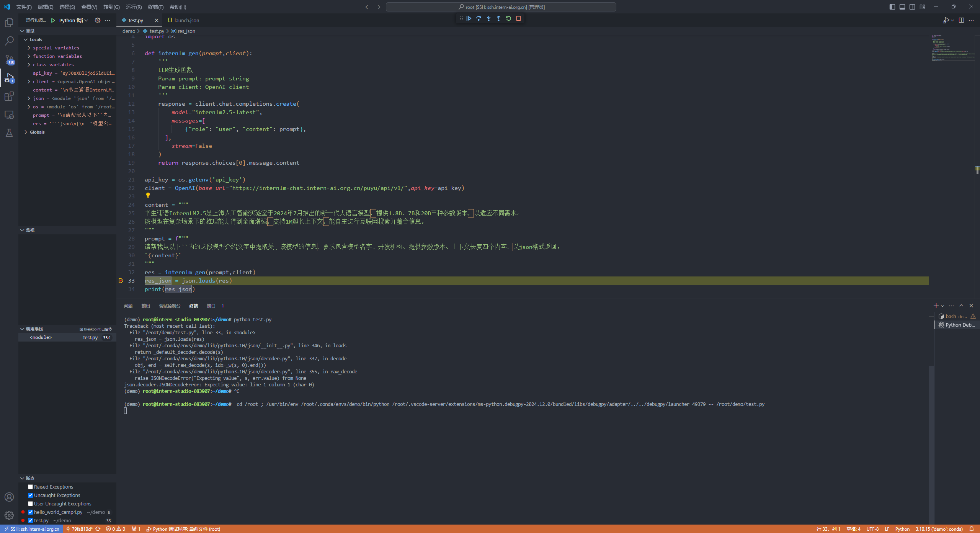Toggle User Uncaught Exceptions checkbox

tap(30, 504)
